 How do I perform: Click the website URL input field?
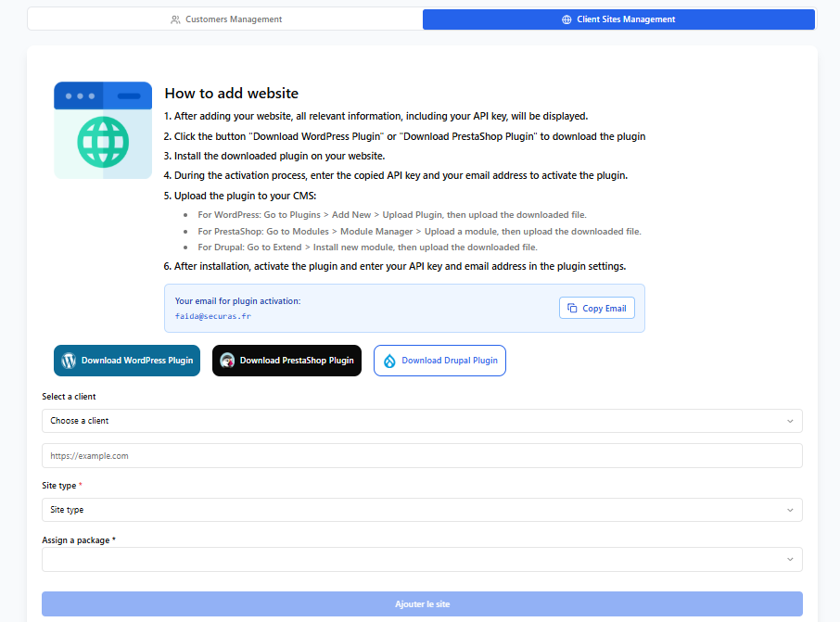tap(422, 455)
